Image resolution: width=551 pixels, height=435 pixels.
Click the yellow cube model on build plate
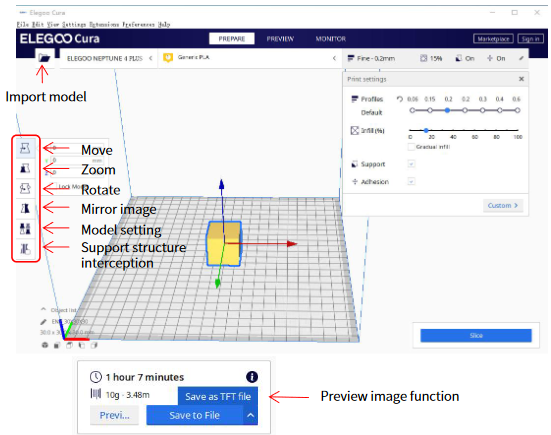(x=224, y=243)
